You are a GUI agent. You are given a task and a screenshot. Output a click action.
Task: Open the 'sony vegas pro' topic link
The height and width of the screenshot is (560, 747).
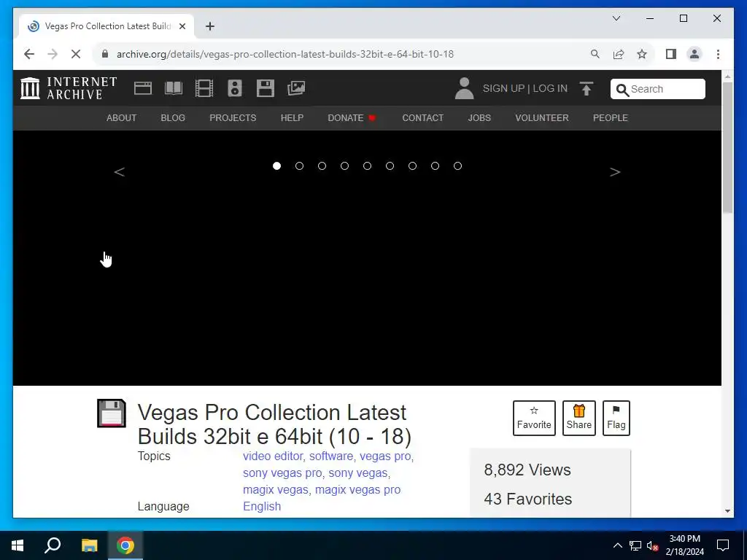coord(282,473)
